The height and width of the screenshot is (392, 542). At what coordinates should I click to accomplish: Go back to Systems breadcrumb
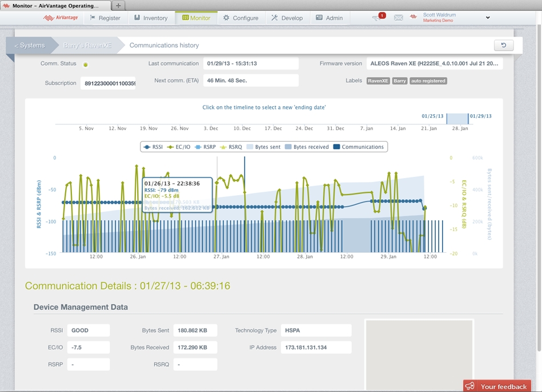click(30, 45)
